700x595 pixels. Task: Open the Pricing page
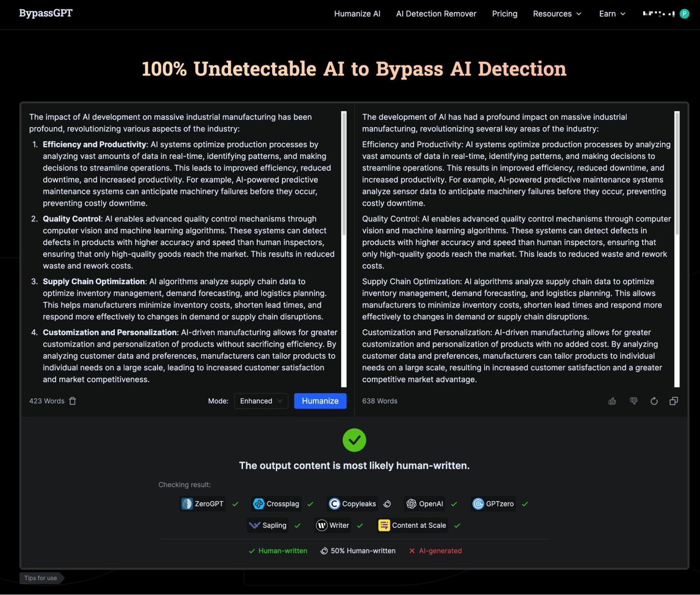click(504, 14)
